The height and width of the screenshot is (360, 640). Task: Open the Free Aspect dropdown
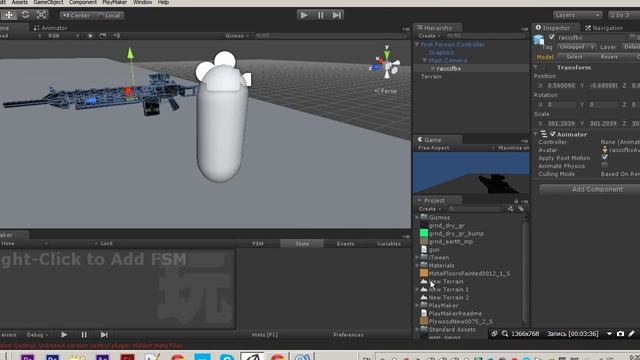(x=456, y=148)
